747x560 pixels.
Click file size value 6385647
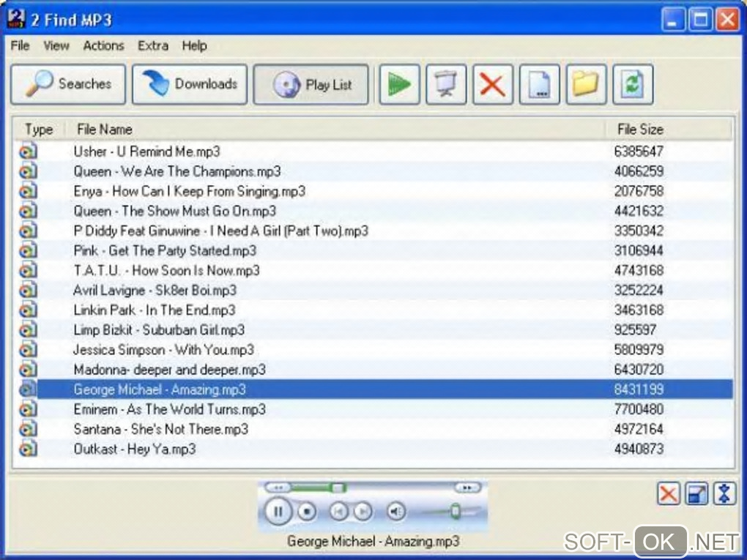[639, 152]
